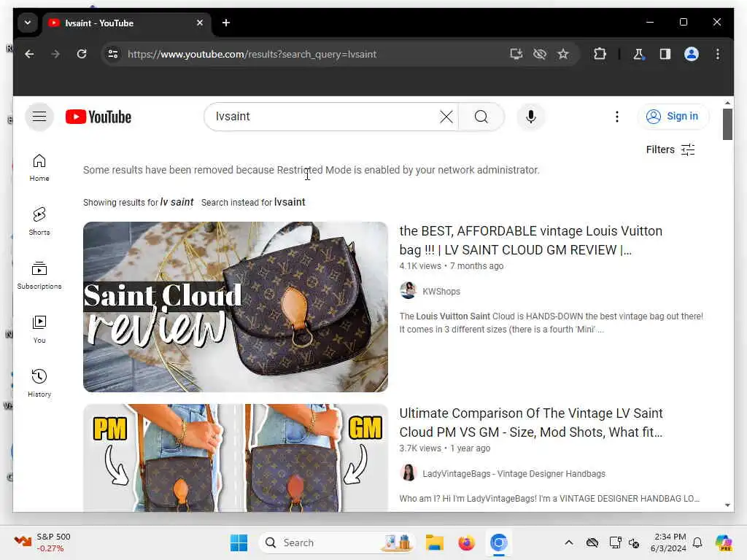The height and width of the screenshot is (560, 747).
Task: Click the crossed-eye tracking protection icon
Action: pyautogui.click(x=540, y=54)
